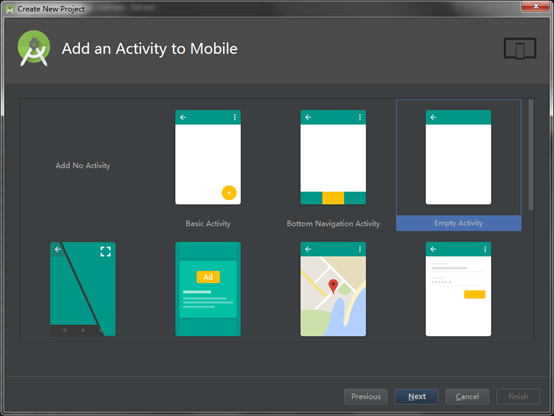
Task: Pick the Google AdMob Ads Activity thumbnail
Action: (x=208, y=289)
